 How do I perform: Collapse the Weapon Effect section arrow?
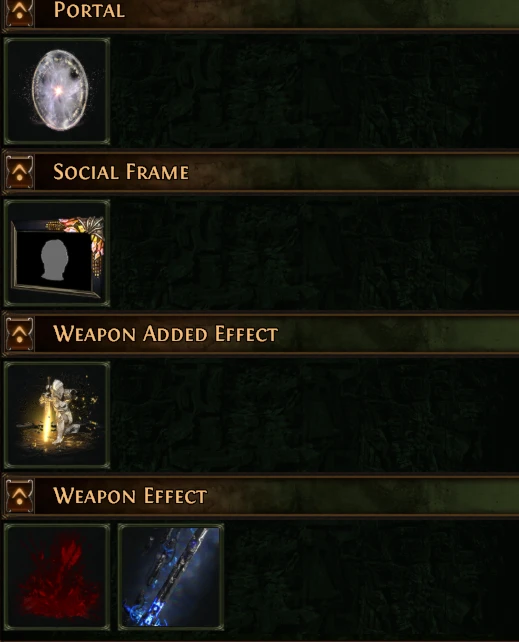point(19,495)
